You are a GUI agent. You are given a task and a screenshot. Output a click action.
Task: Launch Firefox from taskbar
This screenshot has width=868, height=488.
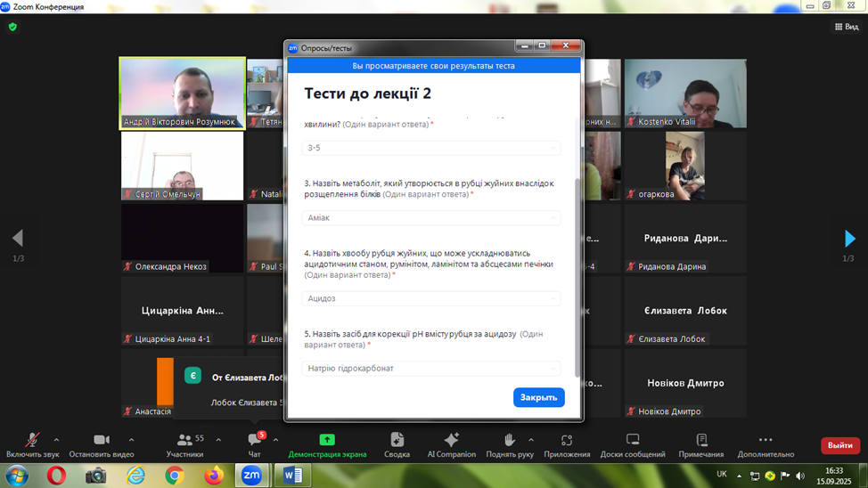click(214, 476)
